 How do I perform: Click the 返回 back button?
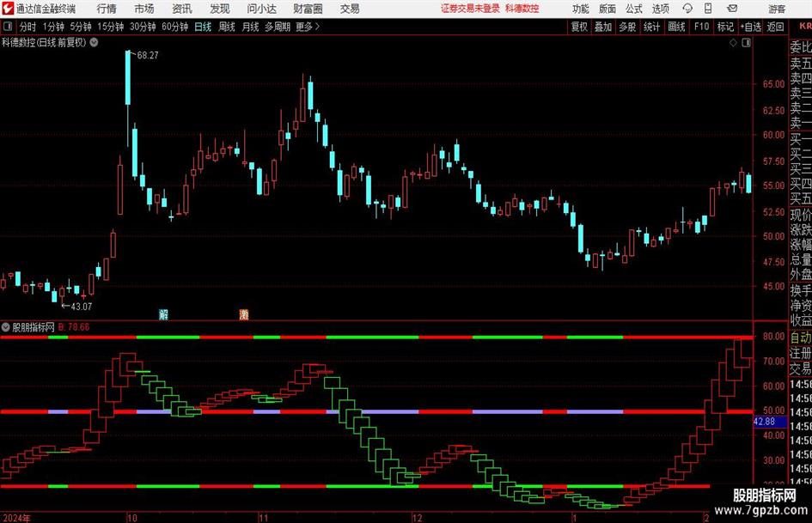pyautogui.click(x=775, y=27)
